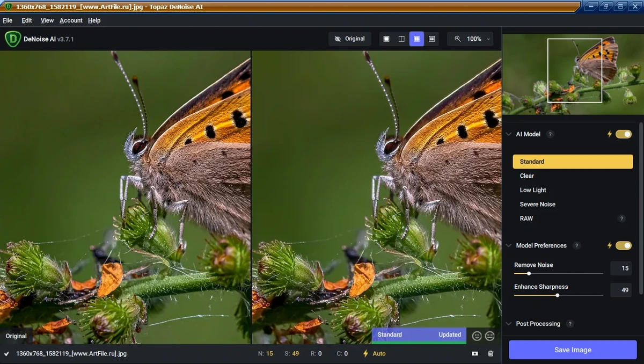Select the side-by-side view layout icon
This screenshot has height=364, width=644.
pos(416,39)
